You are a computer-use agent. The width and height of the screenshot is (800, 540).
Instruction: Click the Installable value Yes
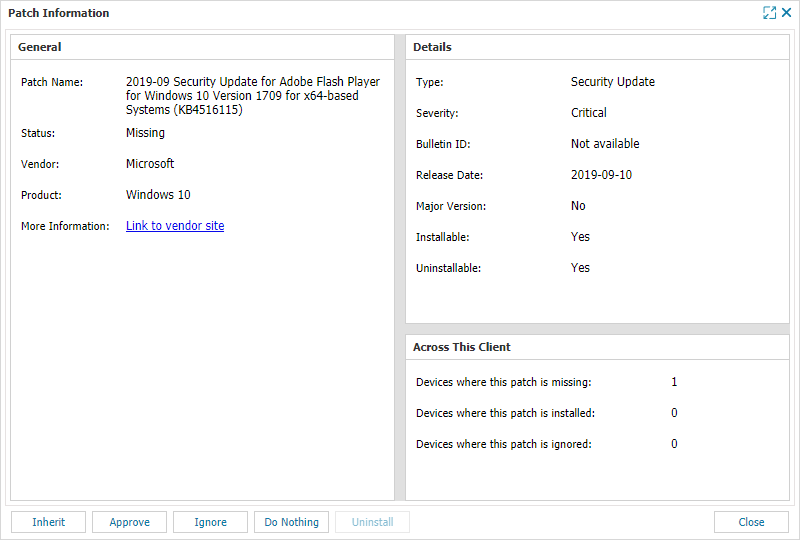coord(580,237)
